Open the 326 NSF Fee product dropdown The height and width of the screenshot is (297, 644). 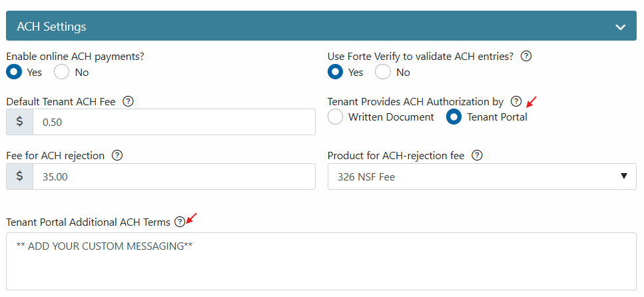pyautogui.click(x=482, y=176)
